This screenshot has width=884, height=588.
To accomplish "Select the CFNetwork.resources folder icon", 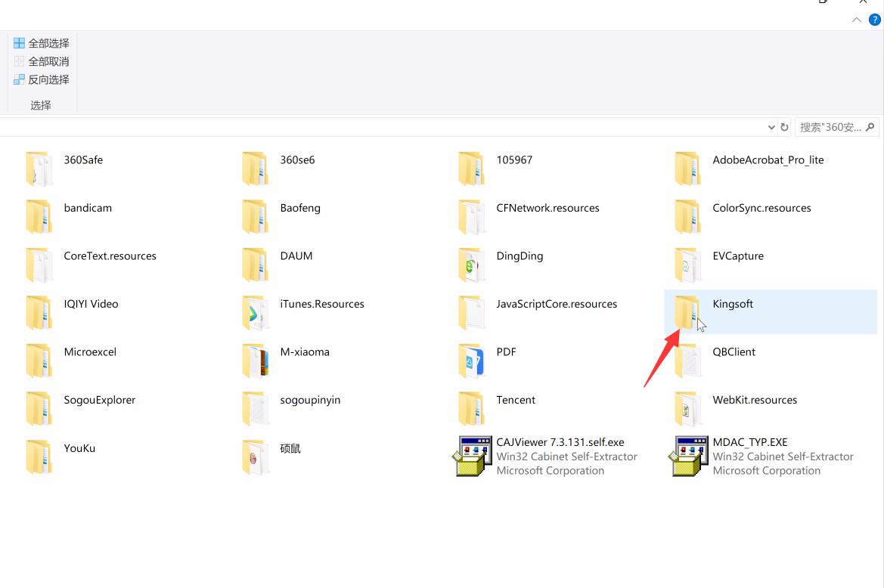I will tap(471, 216).
